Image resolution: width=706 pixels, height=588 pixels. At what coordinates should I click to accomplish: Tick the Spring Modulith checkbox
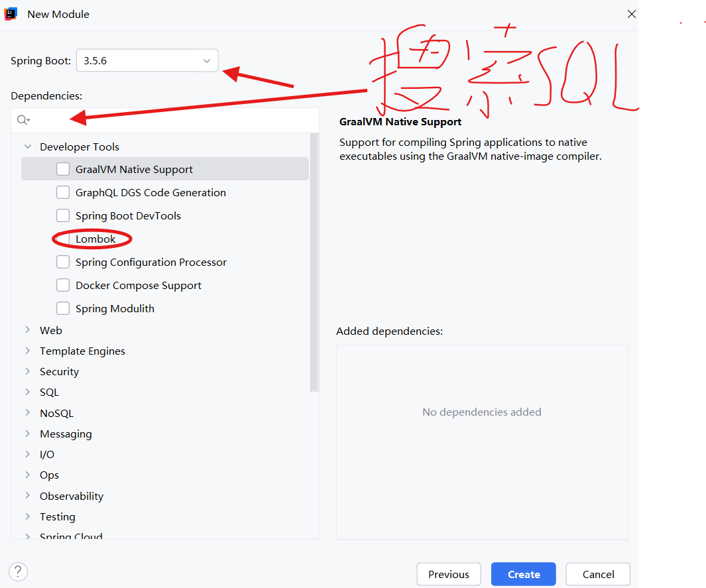63,308
